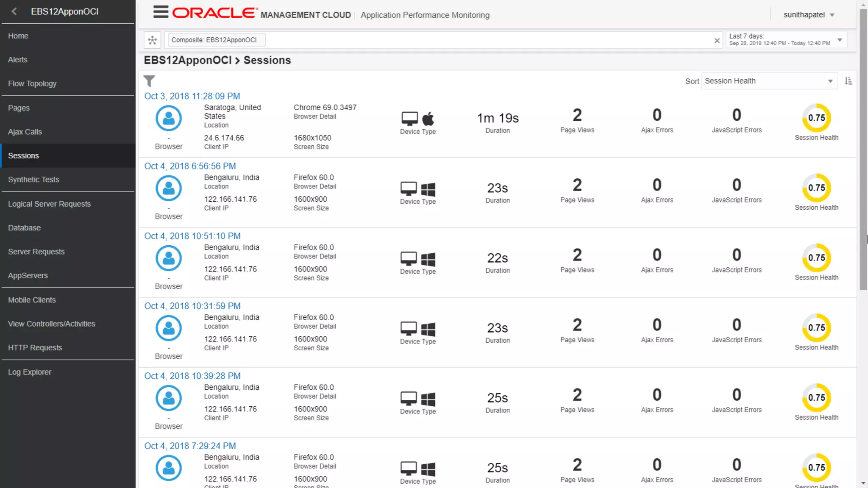Viewport: 868px width, 488px height.
Task: Expand the Last 7 days time range selector
Action: click(786, 40)
